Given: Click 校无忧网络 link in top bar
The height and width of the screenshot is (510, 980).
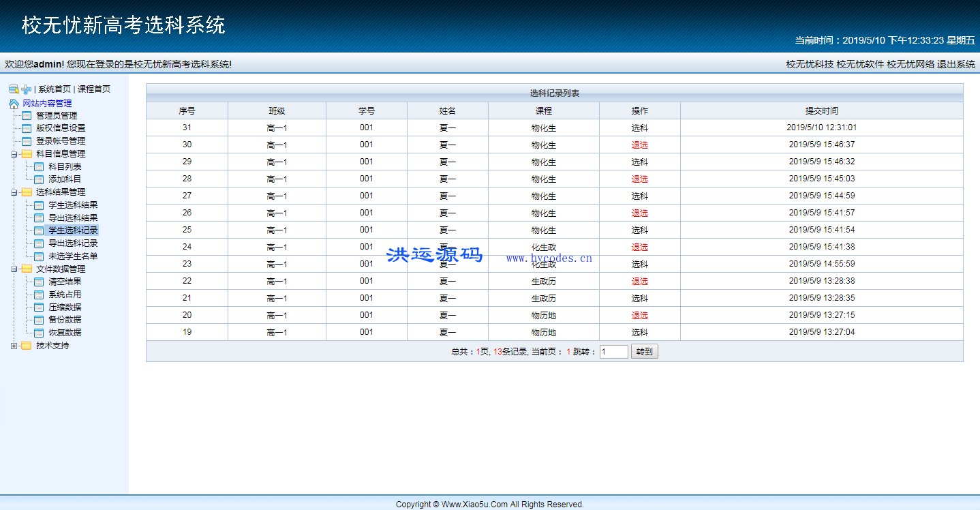Looking at the screenshot, I should click(910, 64).
